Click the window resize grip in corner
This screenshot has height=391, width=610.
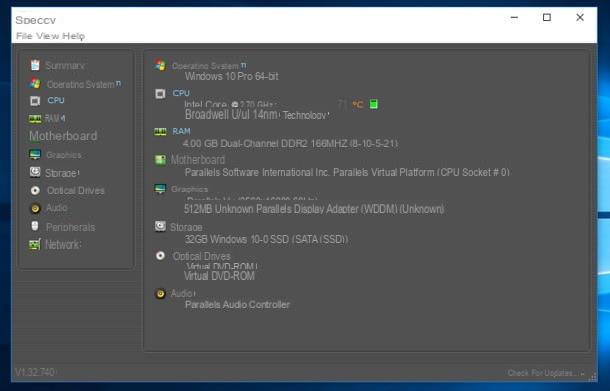pos(592,377)
